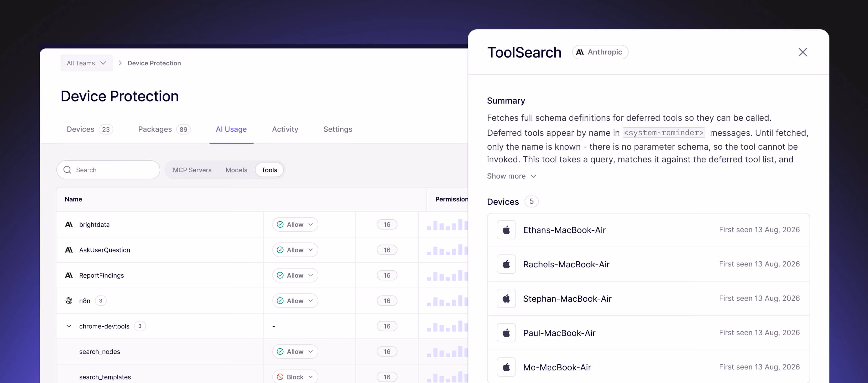This screenshot has width=868, height=383.
Task: Click the usage sparkline in brightdata row
Action: coord(447,225)
